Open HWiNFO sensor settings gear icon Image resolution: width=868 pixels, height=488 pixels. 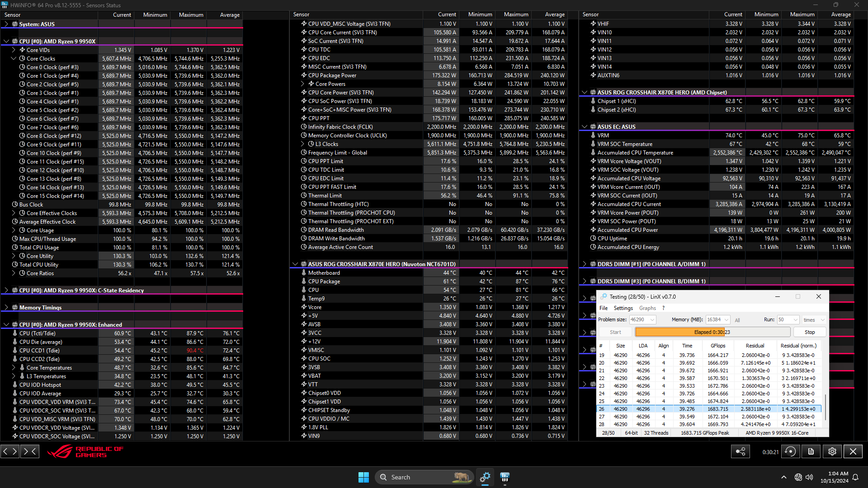[832, 451]
